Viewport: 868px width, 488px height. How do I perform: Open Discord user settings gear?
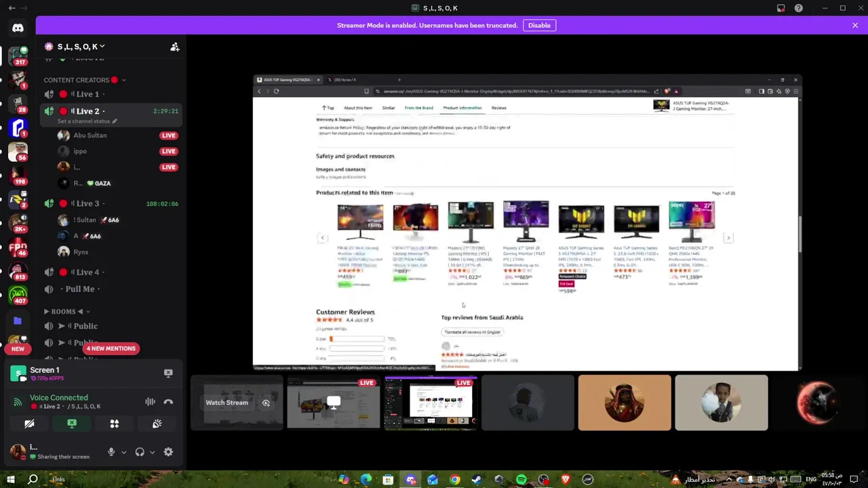[x=168, y=452]
